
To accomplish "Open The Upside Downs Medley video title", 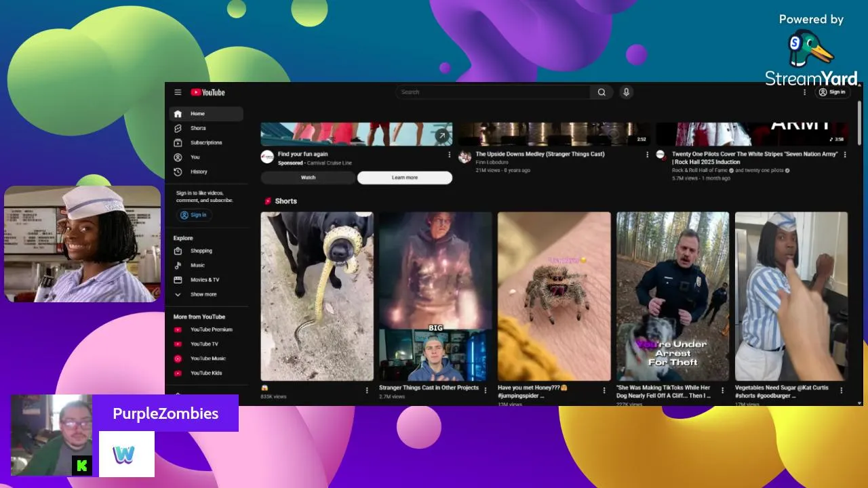I will coord(540,154).
